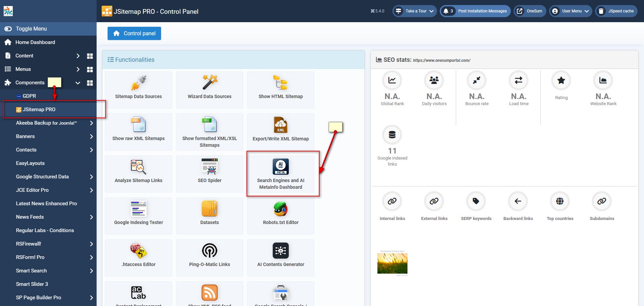Open Google Indexing Tester icon
The height and width of the screenshot is (306, 644).
(x=139, y=209)
